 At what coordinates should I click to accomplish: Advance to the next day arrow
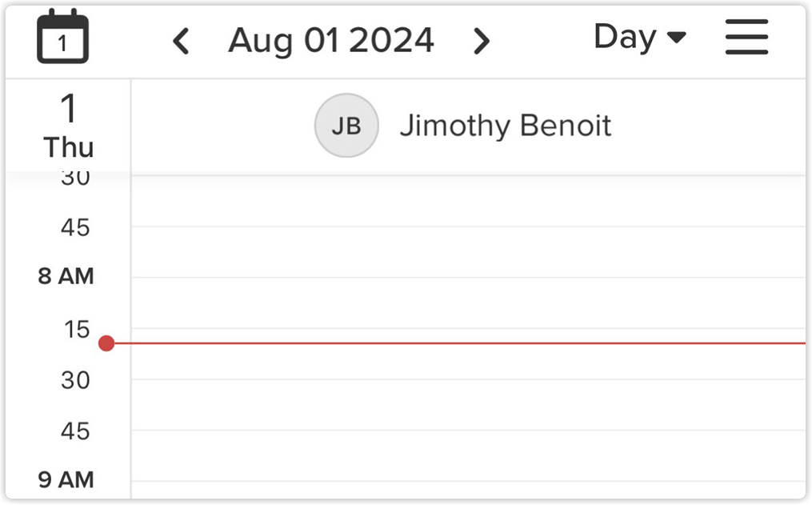[x=481, y=41]
